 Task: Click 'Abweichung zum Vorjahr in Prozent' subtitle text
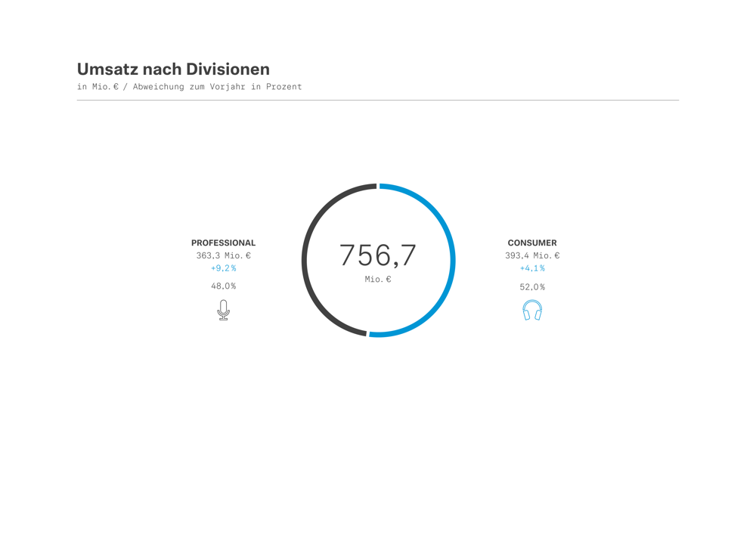coord(217,87)
